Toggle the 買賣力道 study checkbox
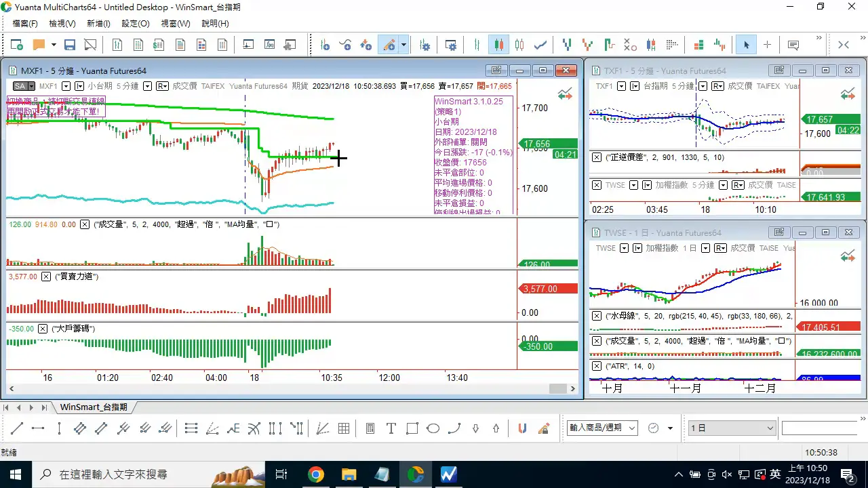 46,277
